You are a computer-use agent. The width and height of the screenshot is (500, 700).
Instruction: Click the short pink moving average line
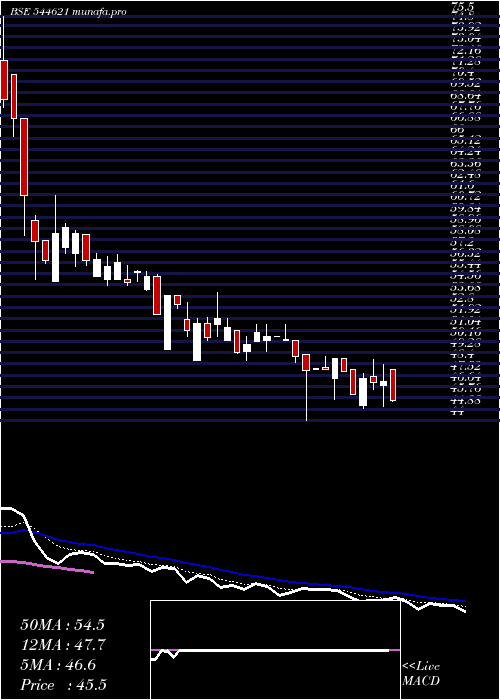point(47,567)
